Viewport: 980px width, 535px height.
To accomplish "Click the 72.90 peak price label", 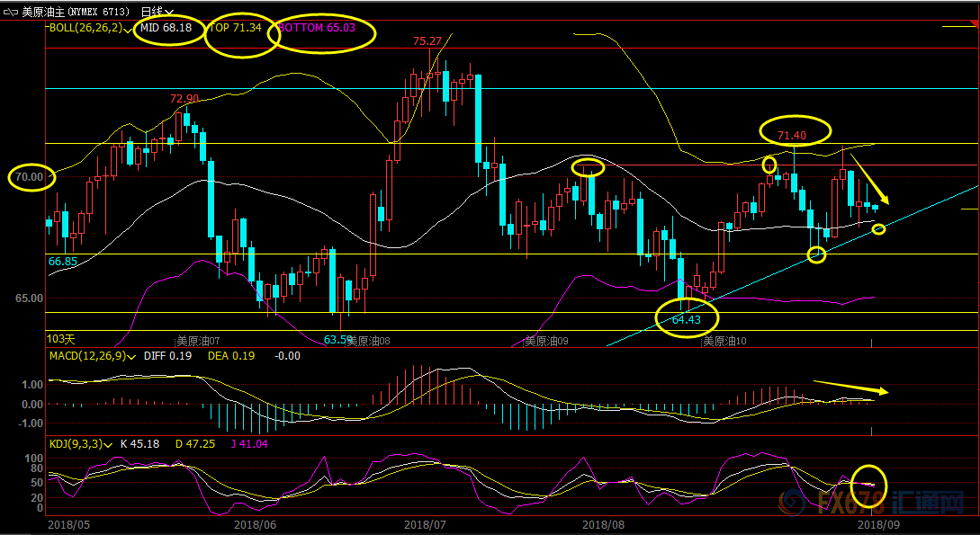I will (184, 98).
